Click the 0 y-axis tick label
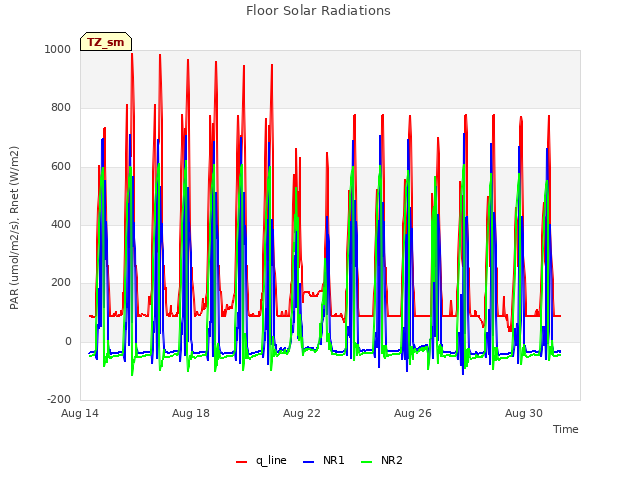Viewport: 640px width, 480px height. 68,341
